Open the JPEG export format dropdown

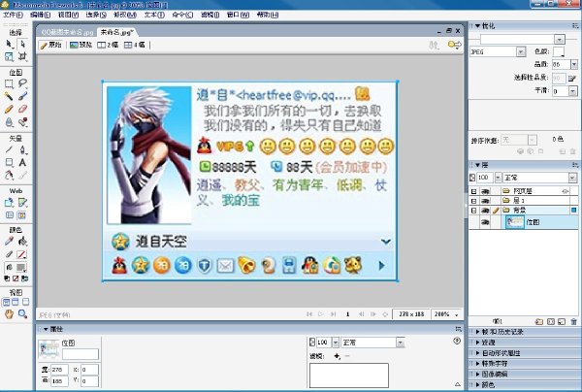coord(521,52)
